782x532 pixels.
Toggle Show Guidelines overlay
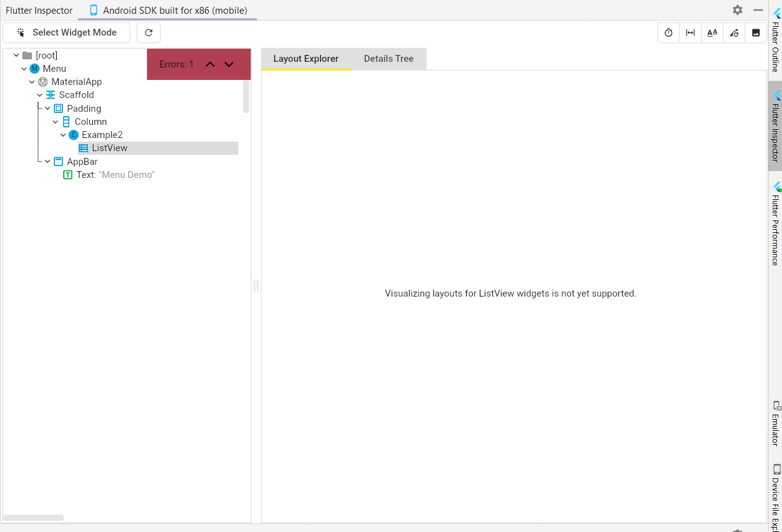click(690, 32)
